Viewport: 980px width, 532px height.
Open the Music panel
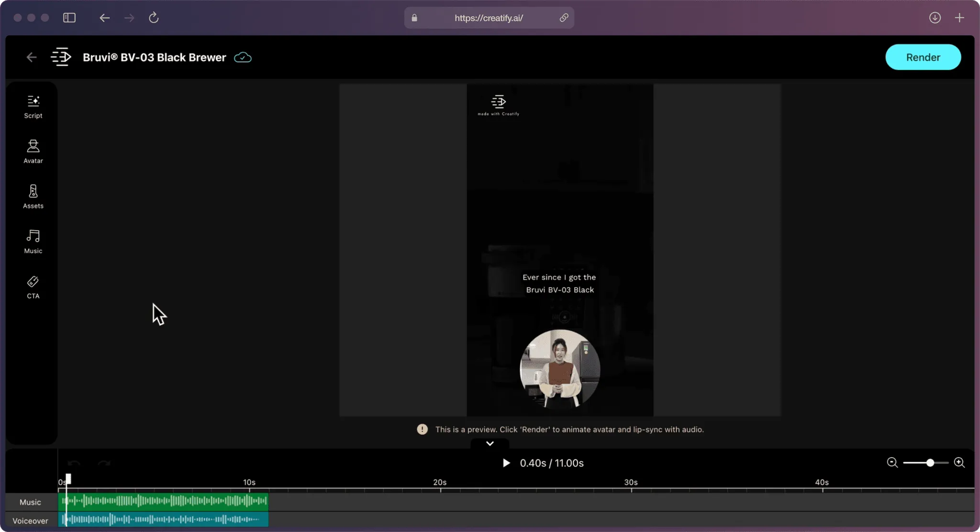33,242
